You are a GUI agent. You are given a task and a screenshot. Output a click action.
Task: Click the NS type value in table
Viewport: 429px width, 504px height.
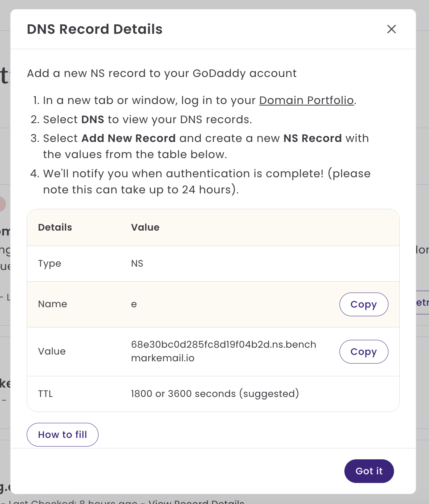137,264
